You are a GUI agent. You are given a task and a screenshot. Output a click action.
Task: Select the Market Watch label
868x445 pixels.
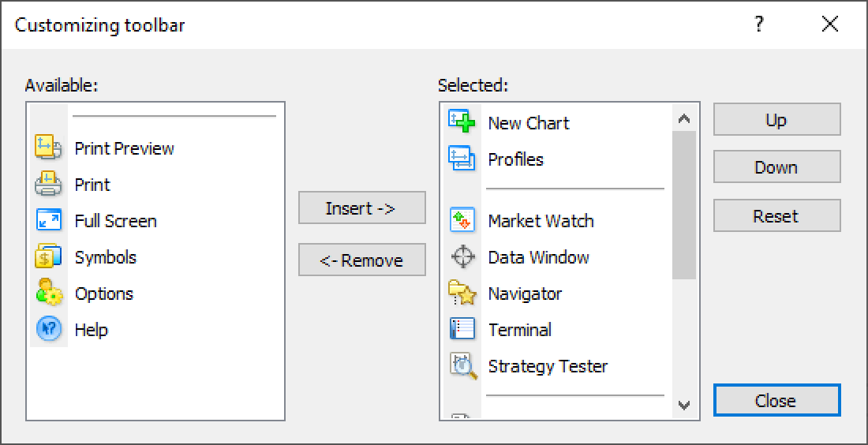coord(541,221)
